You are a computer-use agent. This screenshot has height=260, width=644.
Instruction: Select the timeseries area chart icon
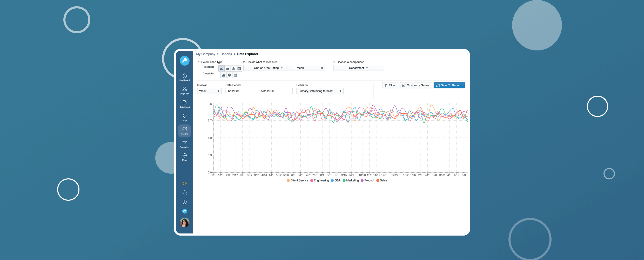click(227, 68)
